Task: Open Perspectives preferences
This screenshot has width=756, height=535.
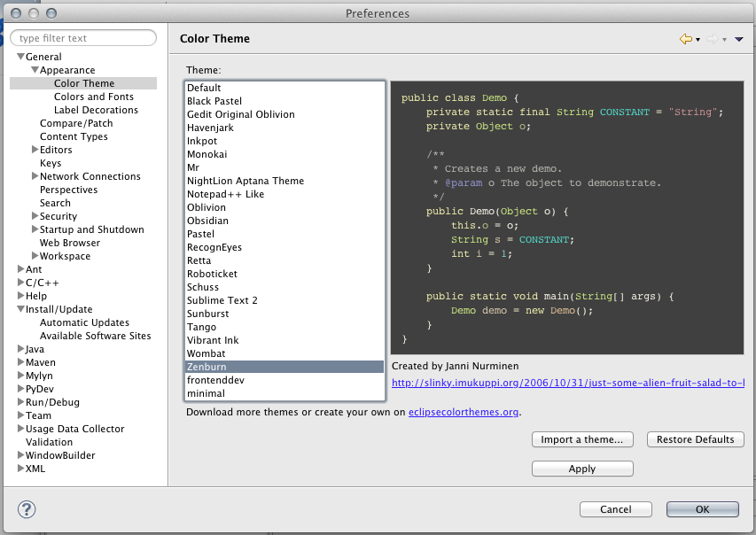Action: (x=68, y=190)
